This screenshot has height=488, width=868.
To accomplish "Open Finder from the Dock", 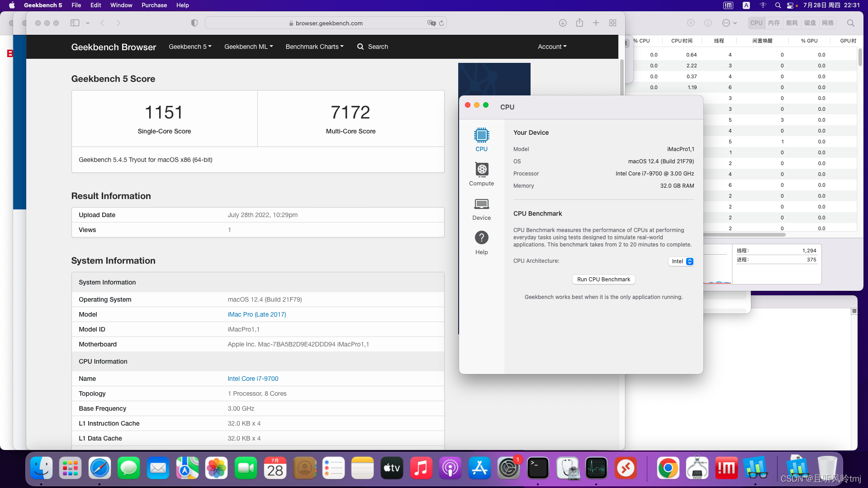I will click(41, 468).
